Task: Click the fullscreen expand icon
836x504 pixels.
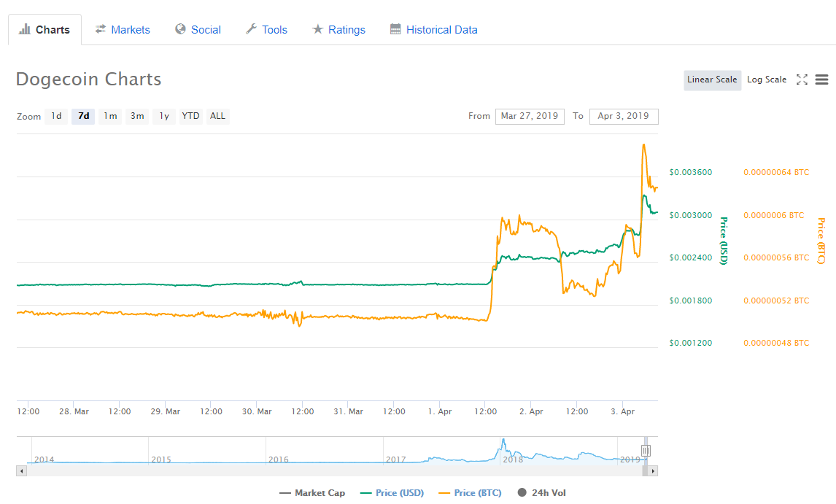Action: [802, 80]
